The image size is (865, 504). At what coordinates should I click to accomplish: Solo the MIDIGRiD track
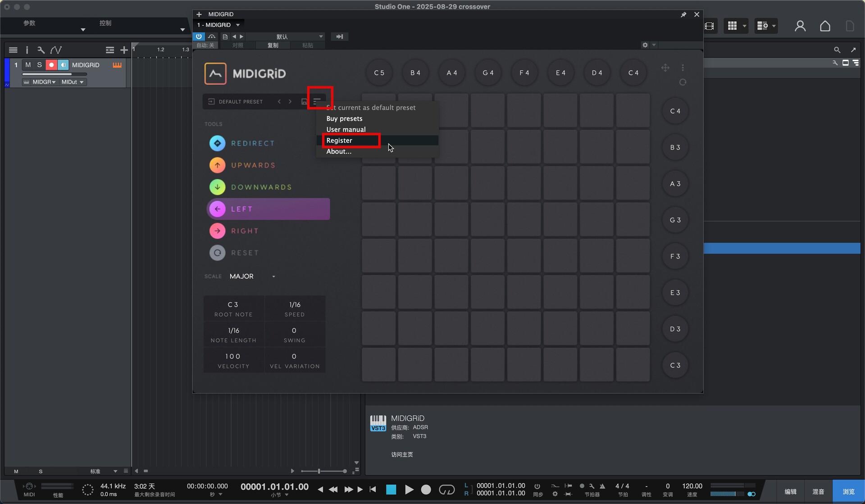[39, 65]
